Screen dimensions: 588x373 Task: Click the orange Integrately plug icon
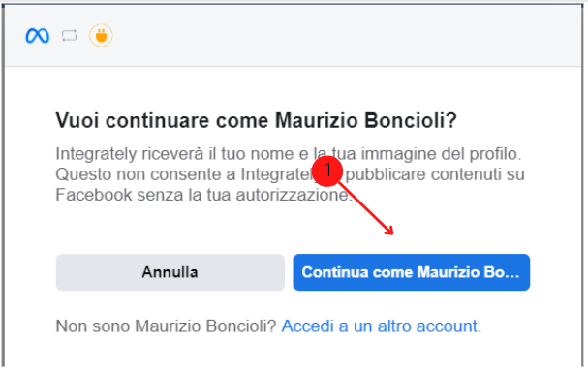[x=101, y=36]
